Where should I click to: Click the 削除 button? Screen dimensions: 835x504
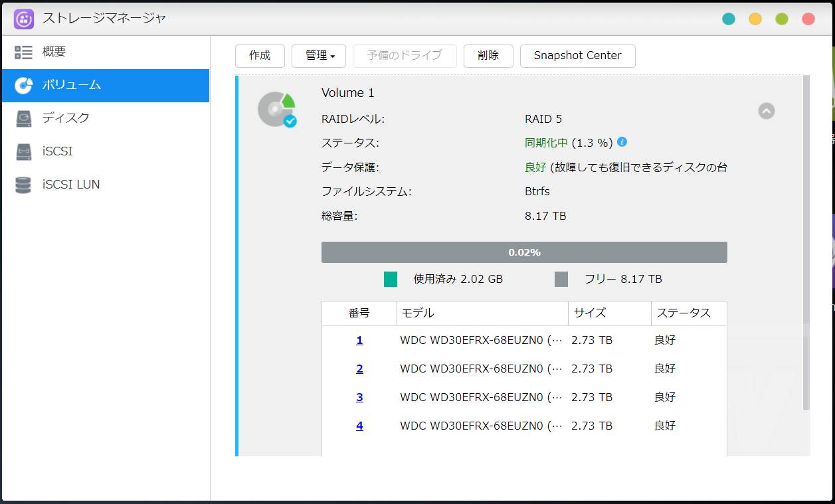click(488, 56)
